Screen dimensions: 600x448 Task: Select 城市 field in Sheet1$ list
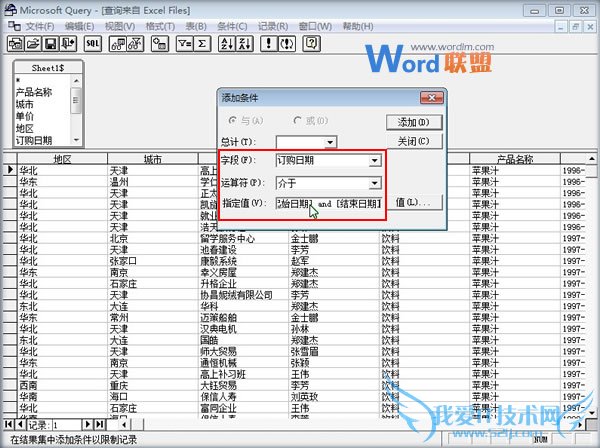[x=25, y=104]
